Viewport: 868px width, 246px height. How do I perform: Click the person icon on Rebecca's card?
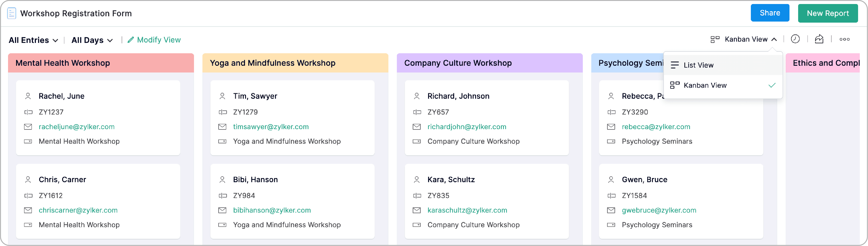point(611,96)
